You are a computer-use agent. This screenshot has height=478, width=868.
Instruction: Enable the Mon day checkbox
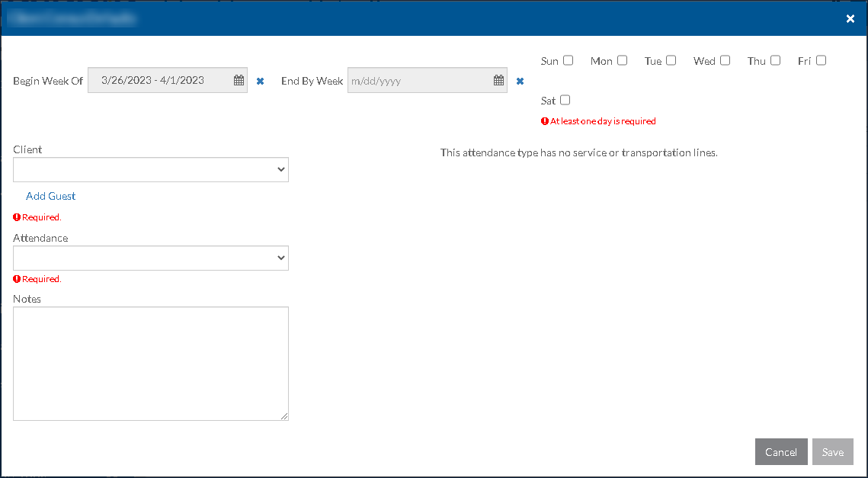[623, 60]
